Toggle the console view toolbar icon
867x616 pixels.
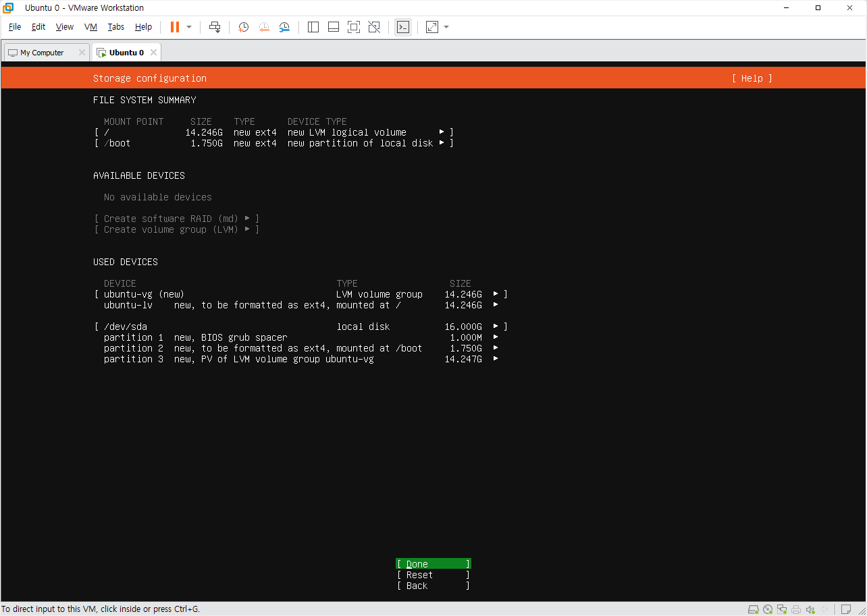[x=403, y=27]
